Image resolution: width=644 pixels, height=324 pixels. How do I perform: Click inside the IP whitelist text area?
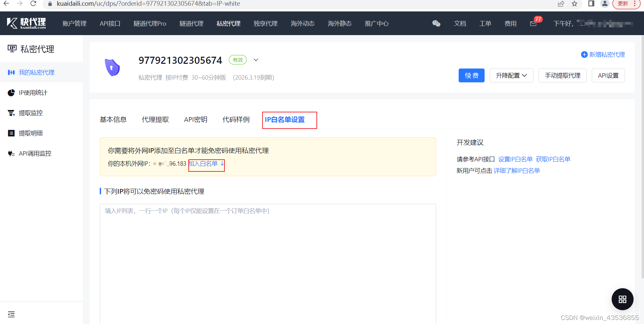point(268,263)
